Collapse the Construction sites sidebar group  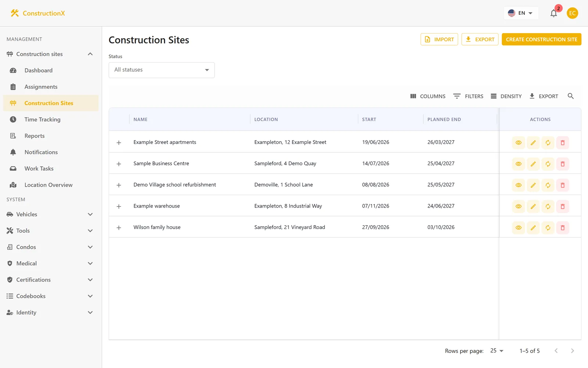(50, 54)
